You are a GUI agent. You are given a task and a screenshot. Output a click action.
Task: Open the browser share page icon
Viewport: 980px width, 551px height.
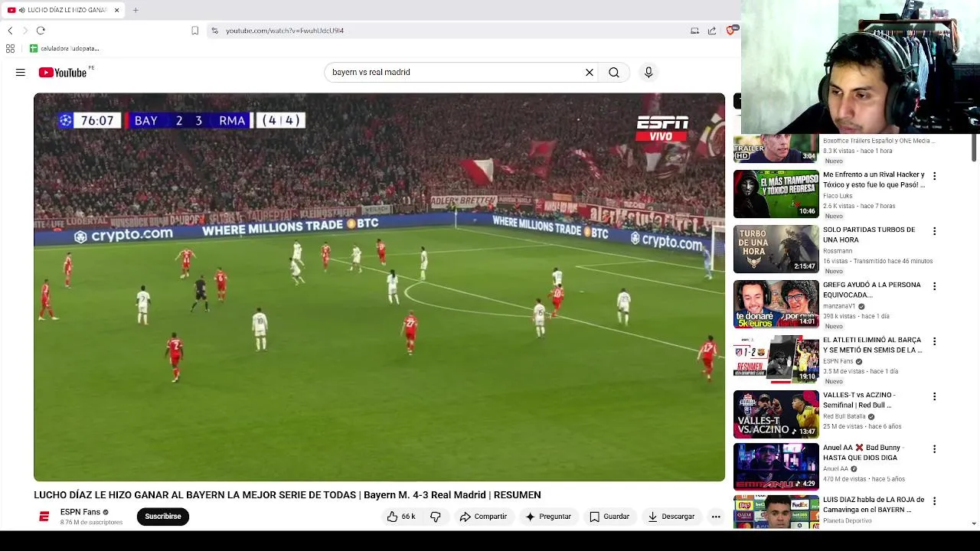point(712,31)
